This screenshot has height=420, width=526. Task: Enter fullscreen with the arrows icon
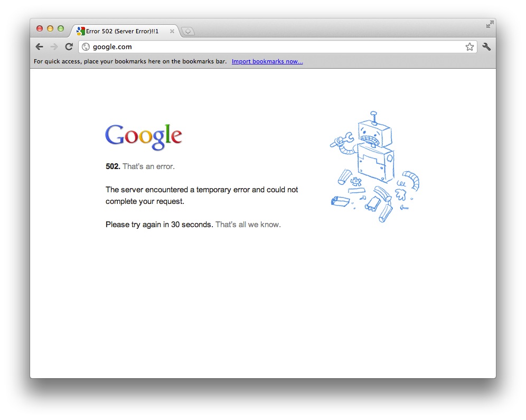pos(490,24)
